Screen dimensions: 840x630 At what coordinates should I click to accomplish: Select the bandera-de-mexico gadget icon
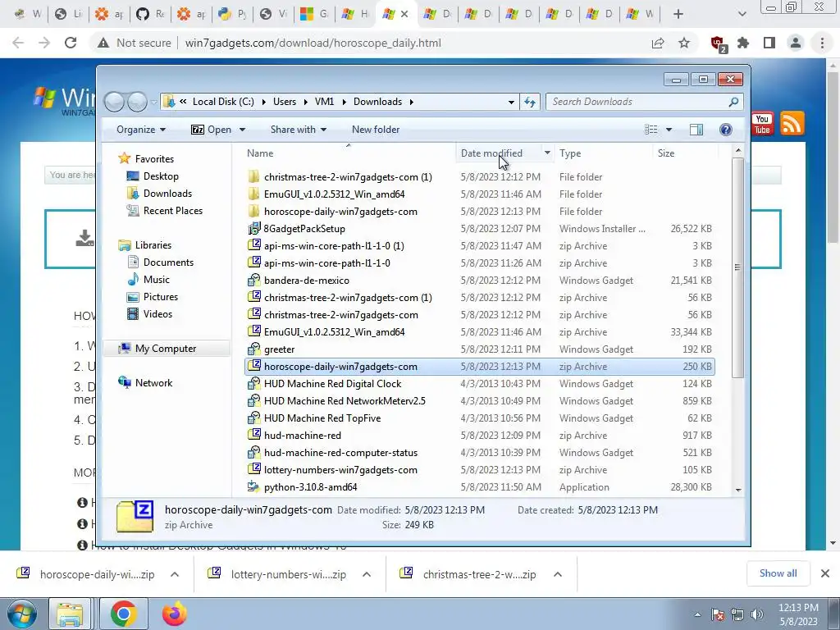254,281
